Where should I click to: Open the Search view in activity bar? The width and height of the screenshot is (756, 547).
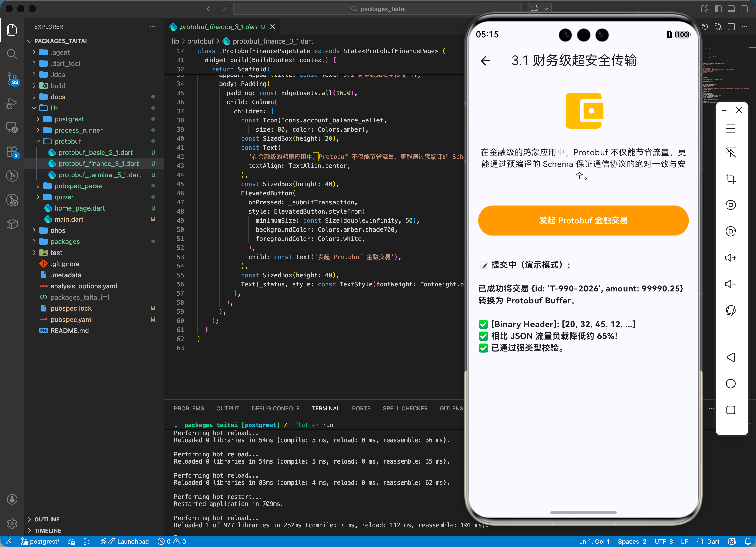coord(12,54)
